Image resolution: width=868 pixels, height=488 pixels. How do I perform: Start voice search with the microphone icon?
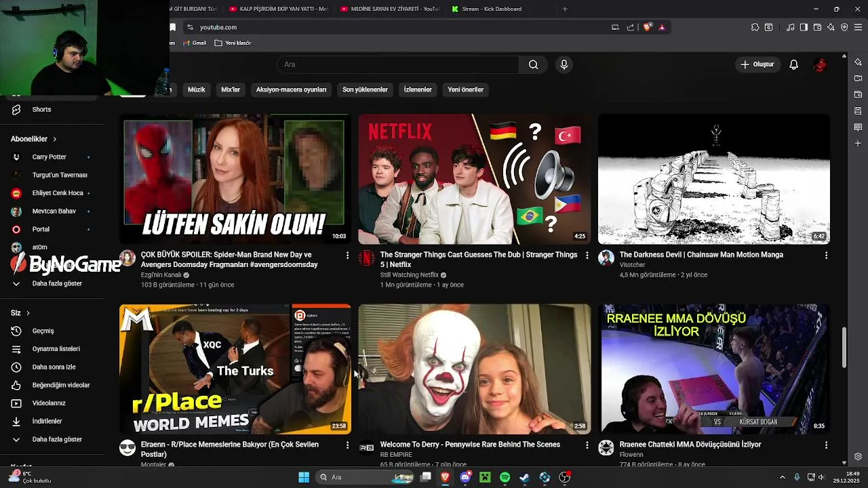pos(564,64)
